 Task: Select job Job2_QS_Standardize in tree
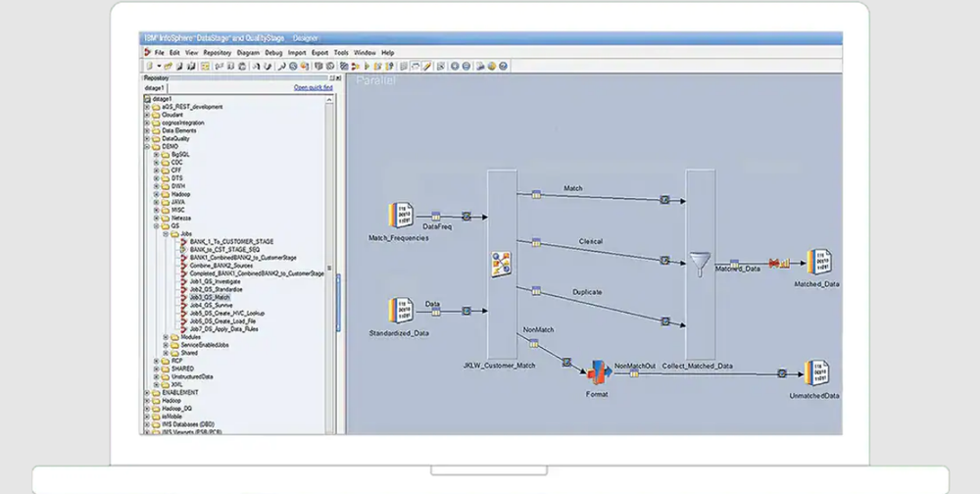(x=216, y=289)
